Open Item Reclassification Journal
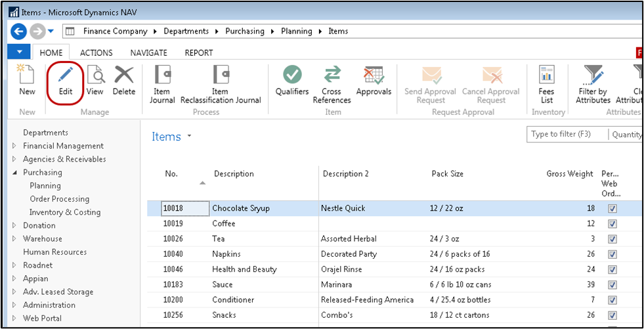This screenshot has height=329, width=644. tap(221, 85)
